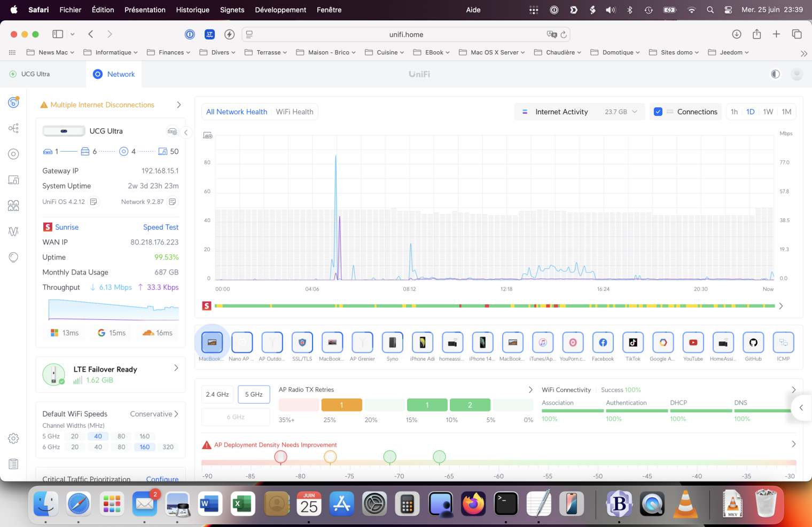Select the 1W time range button

[x=768, y=112]
